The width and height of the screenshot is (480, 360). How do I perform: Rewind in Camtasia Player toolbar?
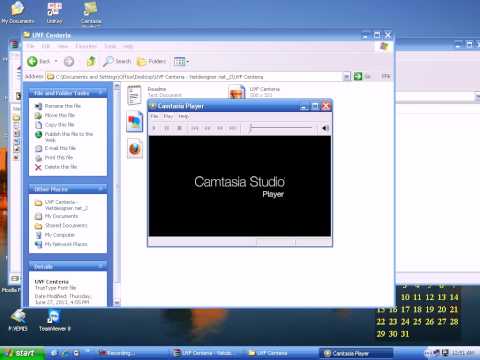208,128
